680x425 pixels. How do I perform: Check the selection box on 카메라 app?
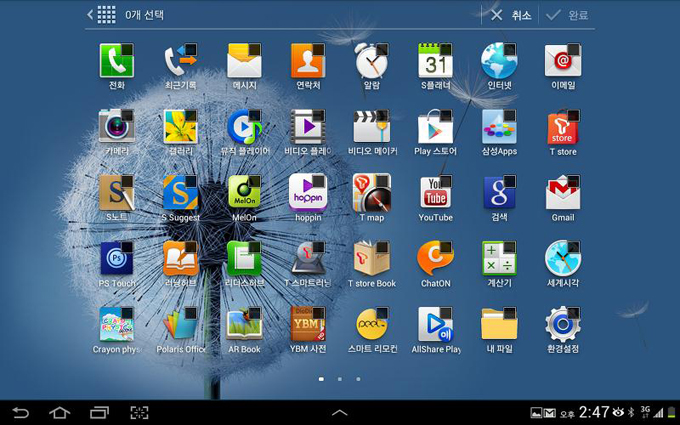[x=127, y=116]
